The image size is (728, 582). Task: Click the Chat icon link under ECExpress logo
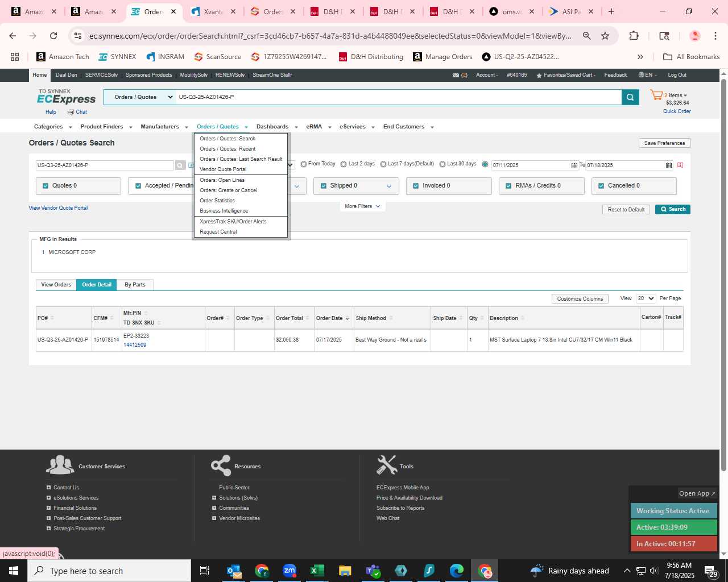77,112
